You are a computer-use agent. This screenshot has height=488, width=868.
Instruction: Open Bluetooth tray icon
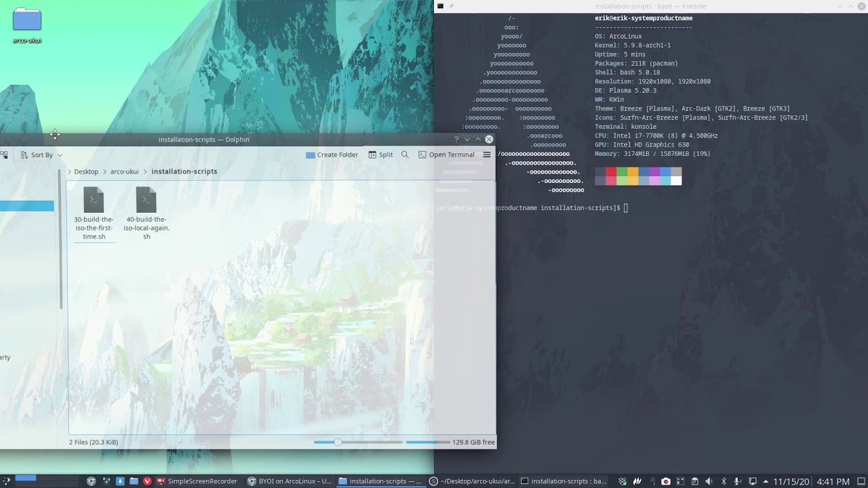tap(724, 481)
